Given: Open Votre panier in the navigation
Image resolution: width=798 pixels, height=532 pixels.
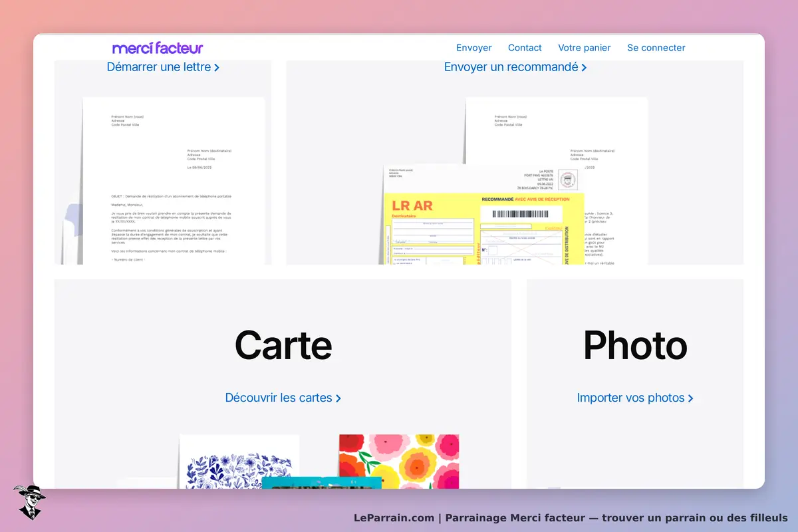Looking at the screenshot, I should click(585, 48).
